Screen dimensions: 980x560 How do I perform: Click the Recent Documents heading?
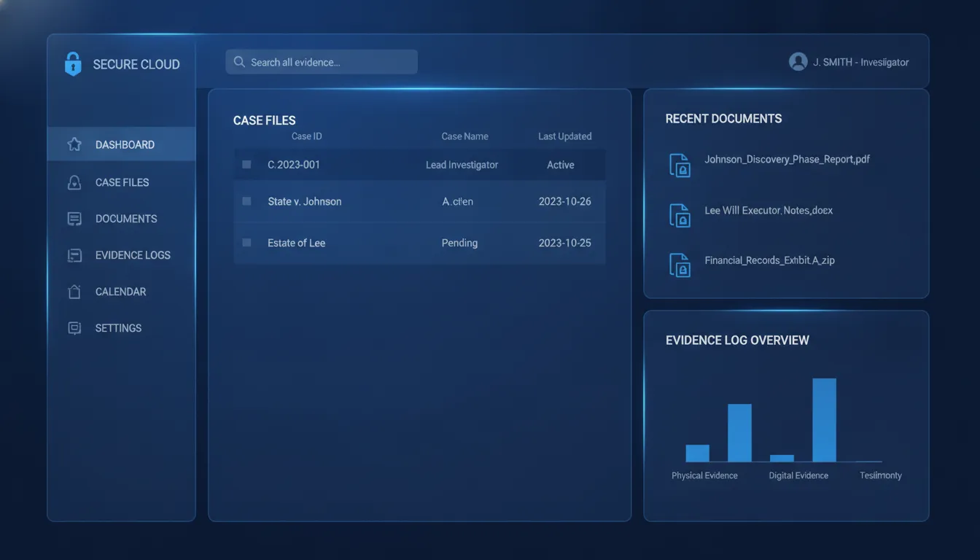pyautogui.click(x=723, y=118)
